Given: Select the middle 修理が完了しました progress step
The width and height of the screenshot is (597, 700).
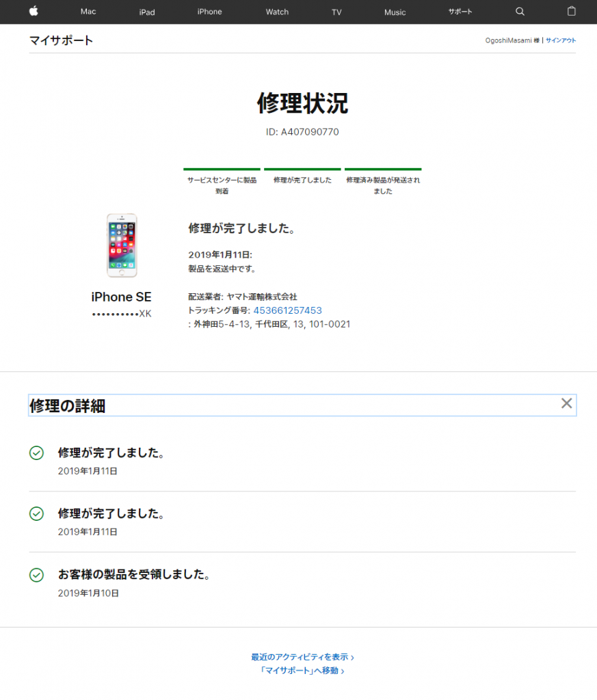Looking at the screenshot, I should [302, 177].
